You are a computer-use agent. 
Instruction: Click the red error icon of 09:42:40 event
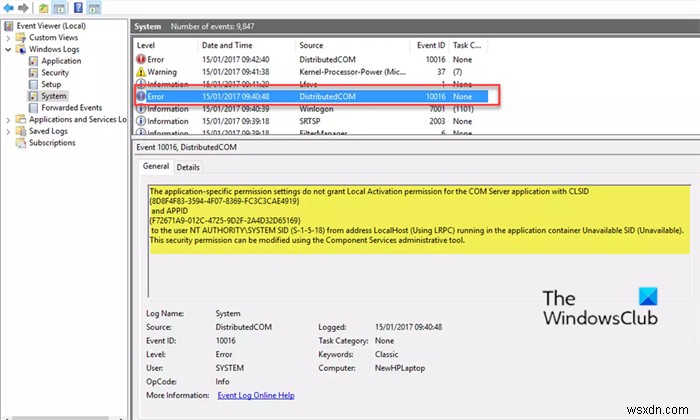pyautogui.click(x=141, y=59)
